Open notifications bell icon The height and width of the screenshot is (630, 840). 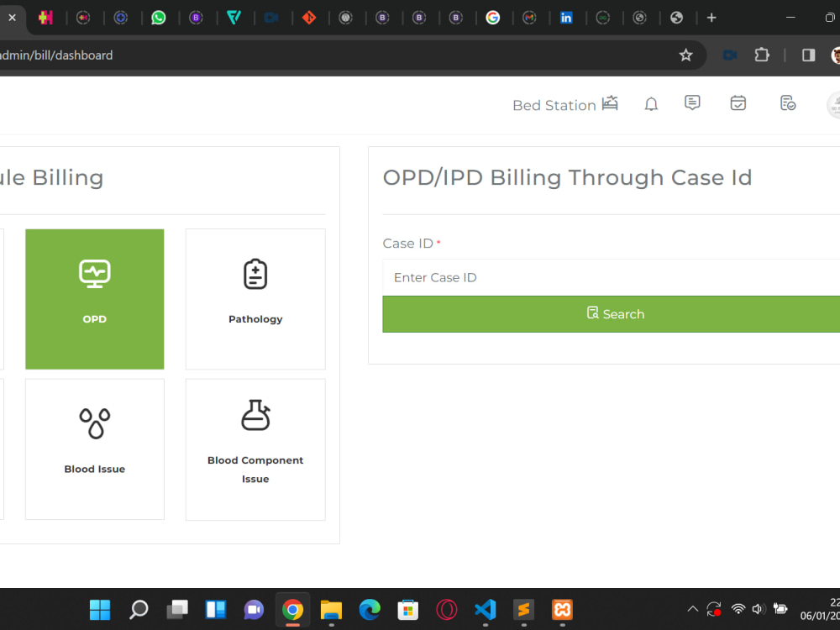[651, 104]
